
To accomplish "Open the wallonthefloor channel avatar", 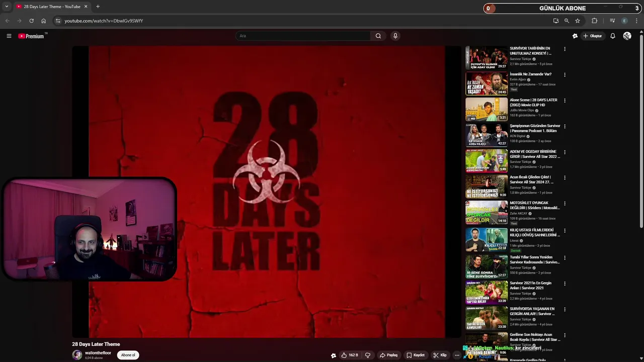I will pyautogui.click(x=77, y=355).
